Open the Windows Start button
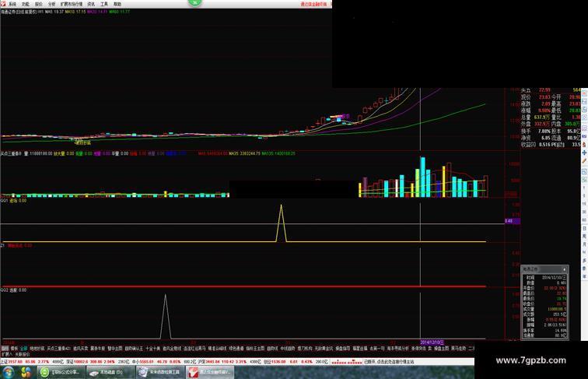Viewport: 588px width, 379px height. point(8,372)
